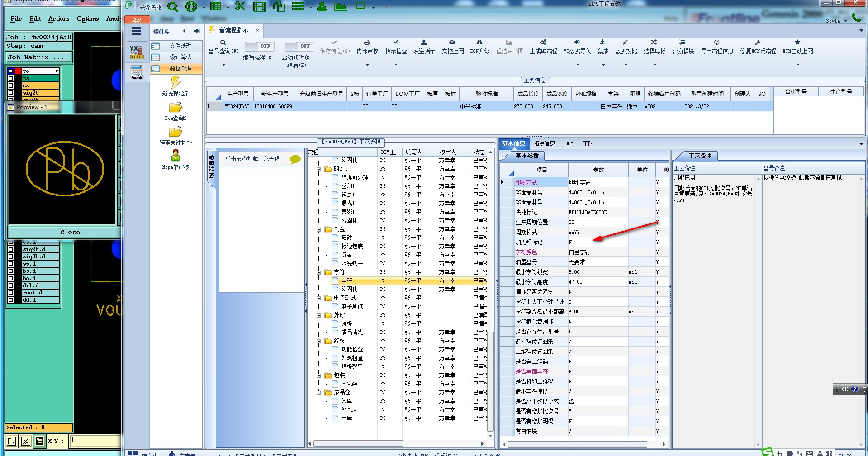Collapse the 外形 tree folder
The width and height of the screenshot is (868, 456).
(x=319, y=315)
